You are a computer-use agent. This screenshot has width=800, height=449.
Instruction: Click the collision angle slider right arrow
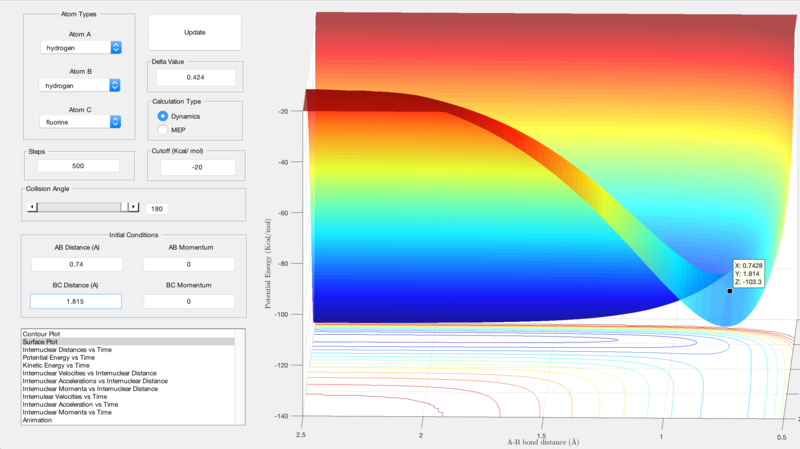click(x=135, y=207)
